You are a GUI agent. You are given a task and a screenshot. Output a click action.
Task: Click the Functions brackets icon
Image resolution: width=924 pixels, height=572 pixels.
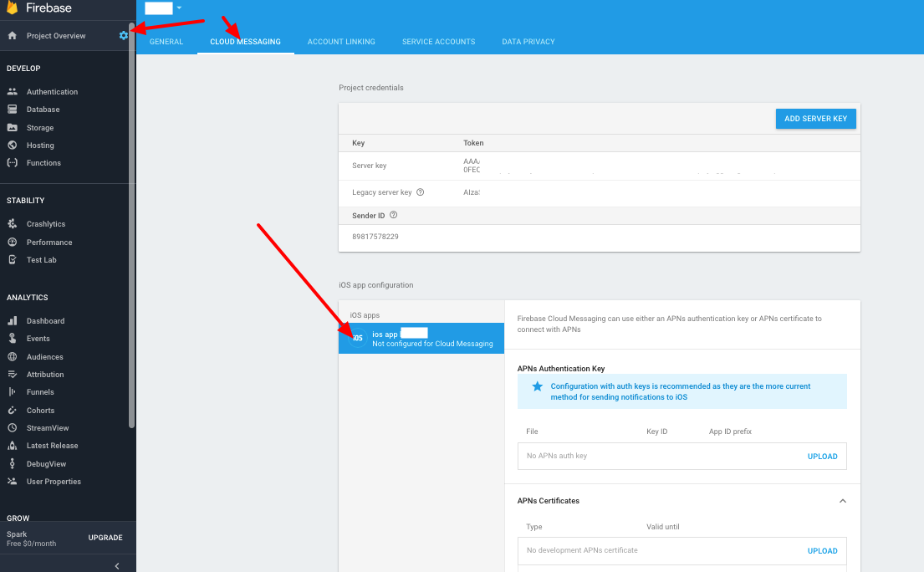click(12, 162)
